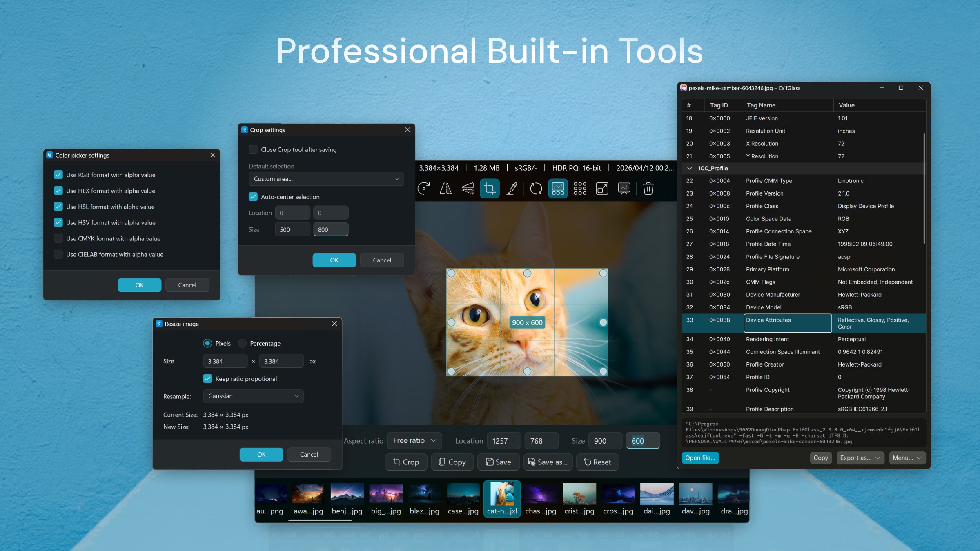Uncheck Use HSL format with alpha value
980x551 pixels.
coord(58,207)
